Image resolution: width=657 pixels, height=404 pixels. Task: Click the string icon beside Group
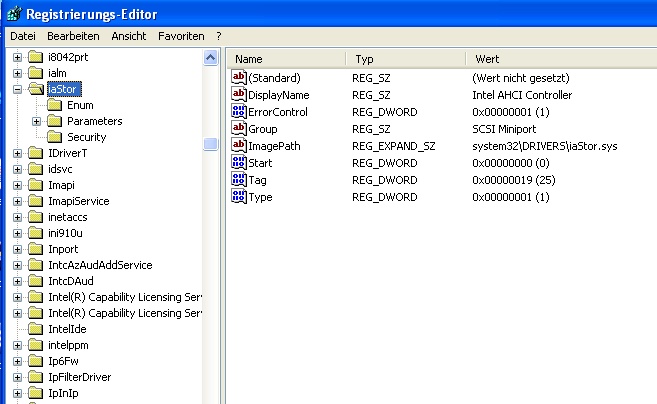point(239,128)
